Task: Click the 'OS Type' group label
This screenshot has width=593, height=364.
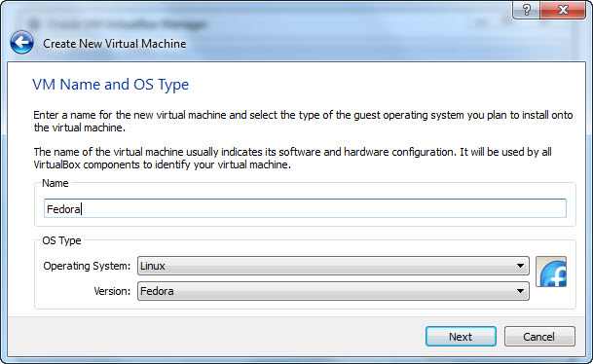Action: click(x=61, y=240)
